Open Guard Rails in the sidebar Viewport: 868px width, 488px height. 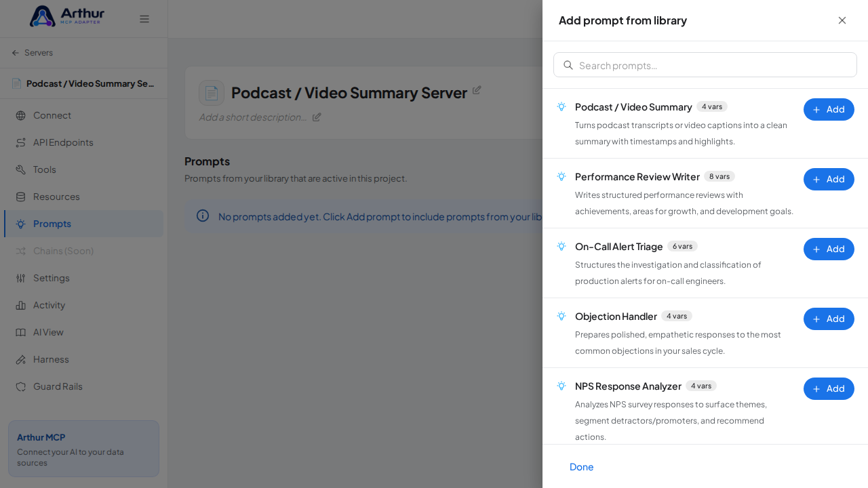(x=83, y=386)
